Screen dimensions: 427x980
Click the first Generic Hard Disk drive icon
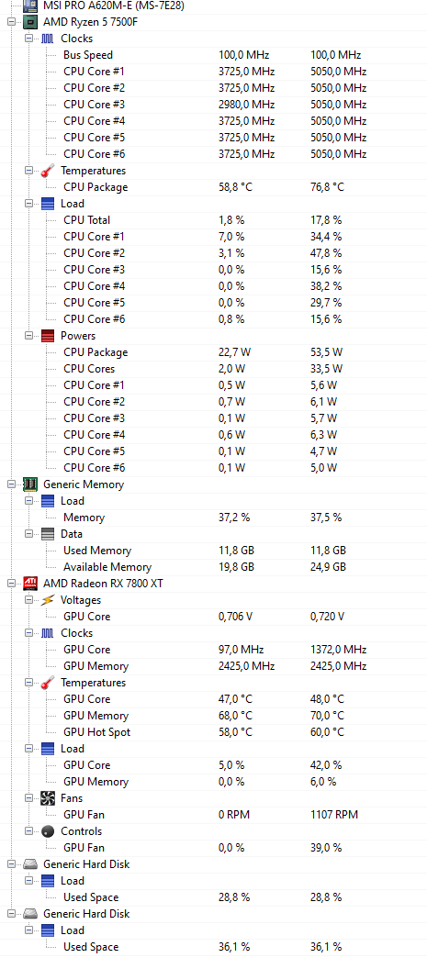(30, 864)
